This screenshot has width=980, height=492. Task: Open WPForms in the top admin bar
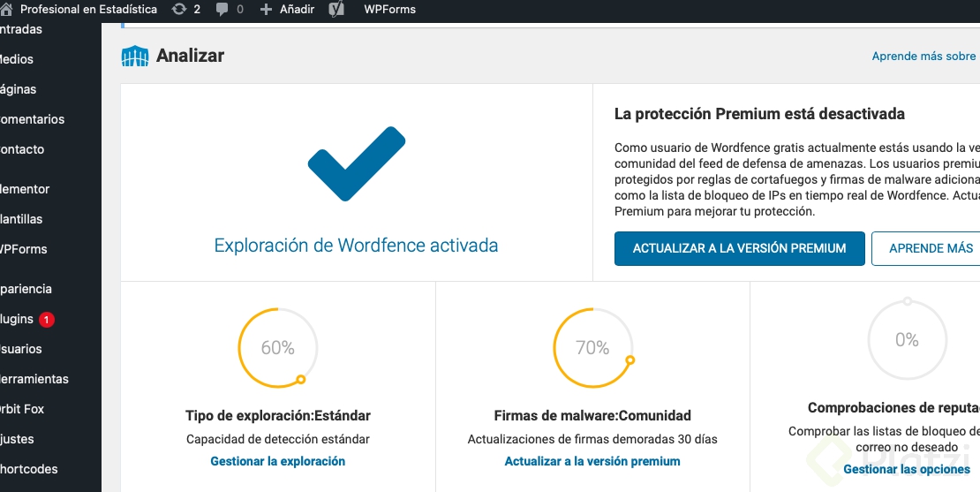pos(390,10)
